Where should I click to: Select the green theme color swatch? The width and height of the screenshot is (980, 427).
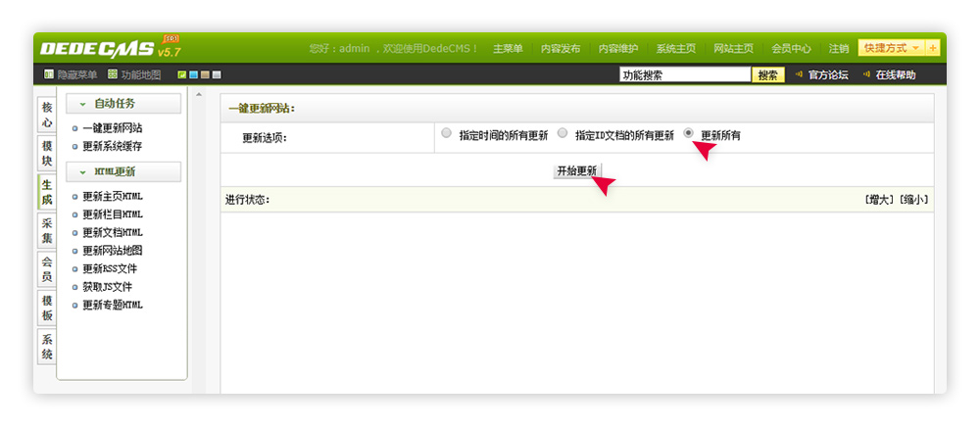(182, 74)
